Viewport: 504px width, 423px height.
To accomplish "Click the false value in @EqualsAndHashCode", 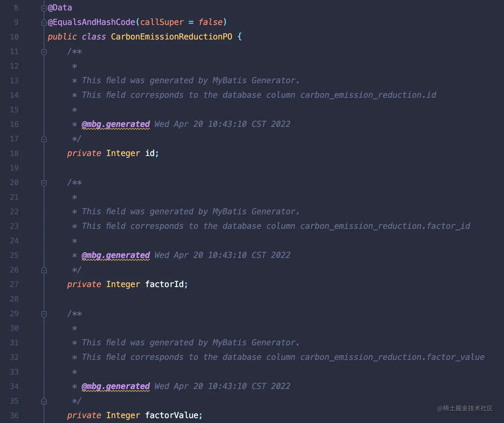I will pyautogui.click(x=210, y=22).
